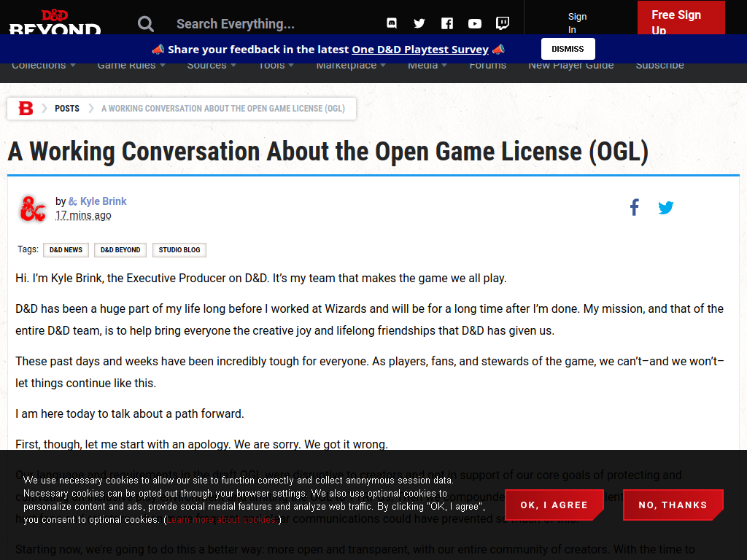Click the search magnifier icon

(x=146, y=23)
